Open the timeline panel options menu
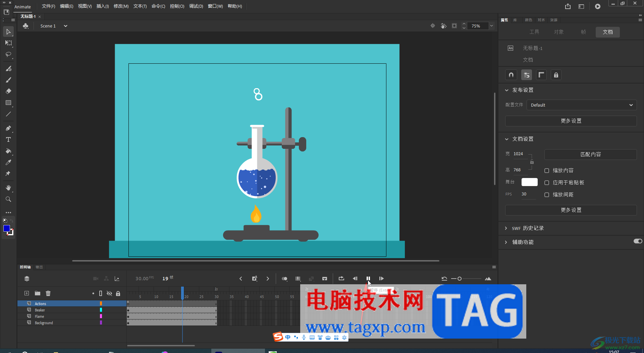 tap(494, 267)
